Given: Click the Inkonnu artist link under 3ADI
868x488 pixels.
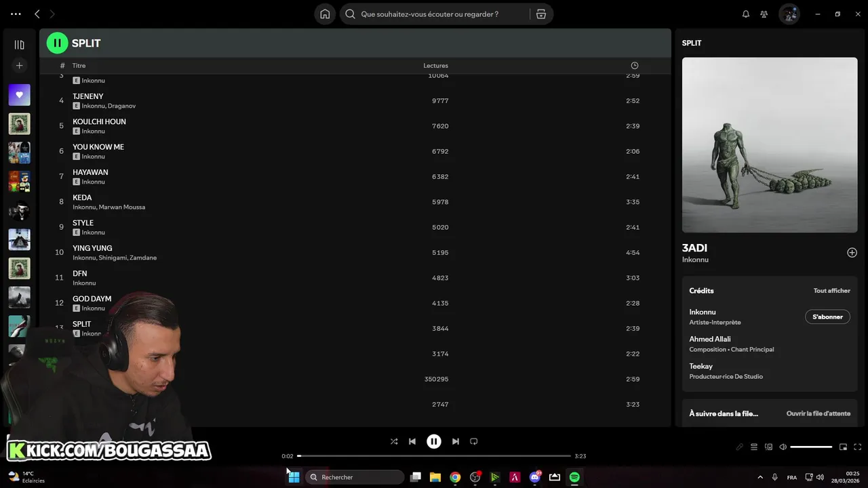Looking at the screenshot, I should pos(695,260).
